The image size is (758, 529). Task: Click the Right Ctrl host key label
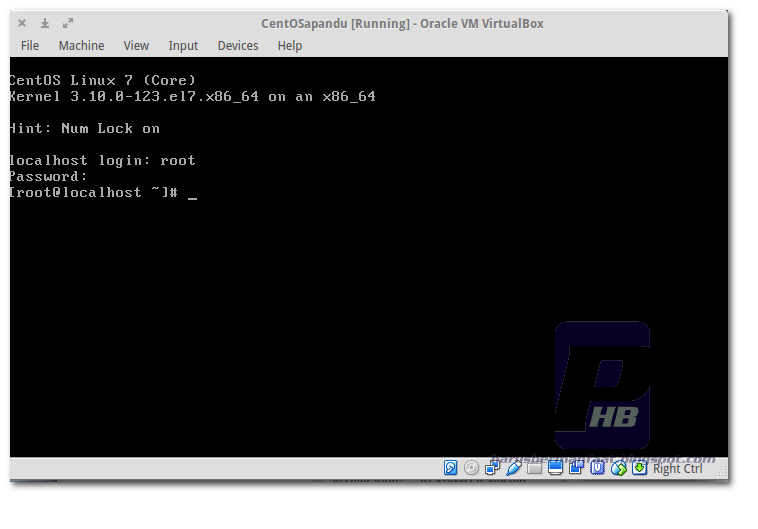(677, 469)
